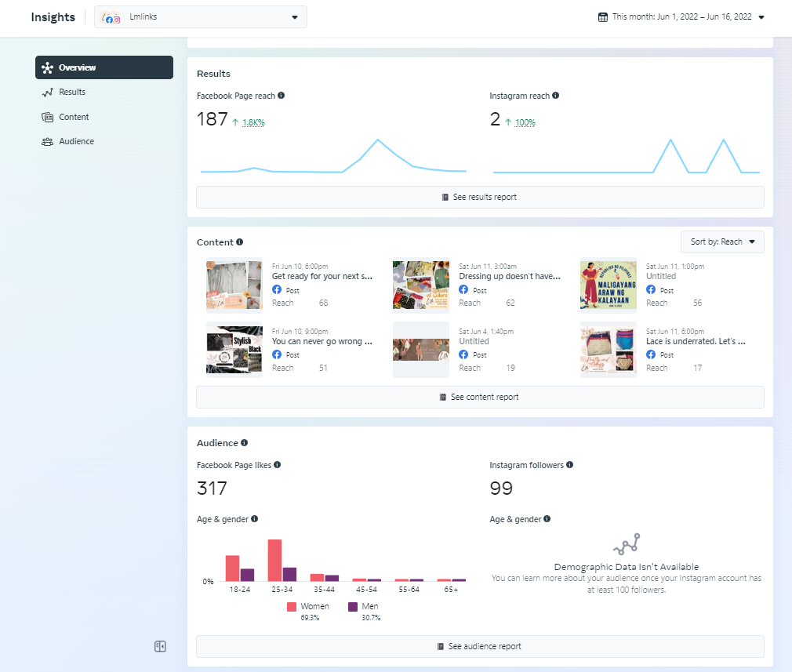The height and width of the screenshot is (672, 792).
Task: Open the Overview section in sidebar
Action: tap(104, 67)
